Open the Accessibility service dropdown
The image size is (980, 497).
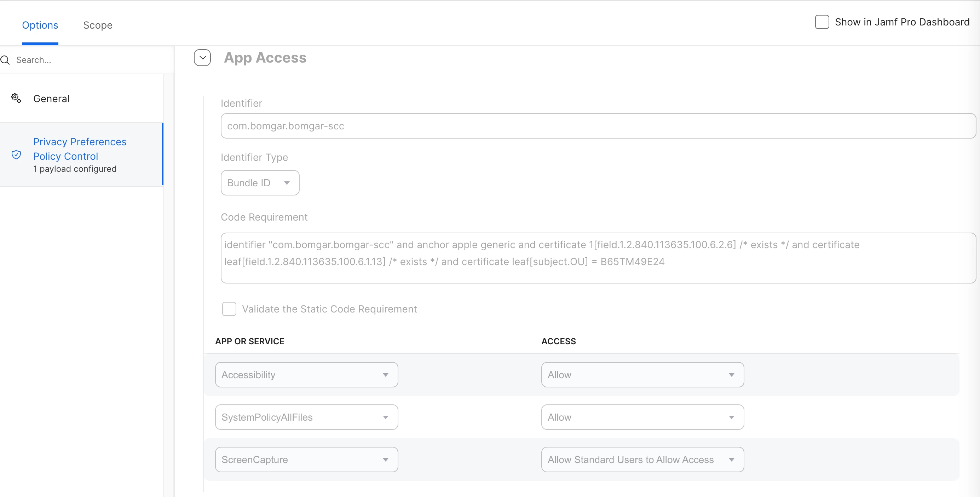(307, 375)
